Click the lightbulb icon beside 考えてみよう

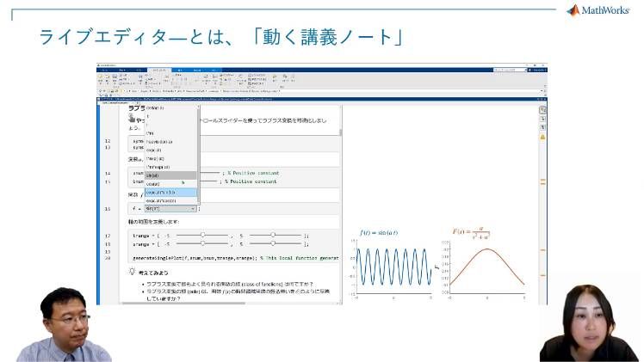[x=132, y=271]
